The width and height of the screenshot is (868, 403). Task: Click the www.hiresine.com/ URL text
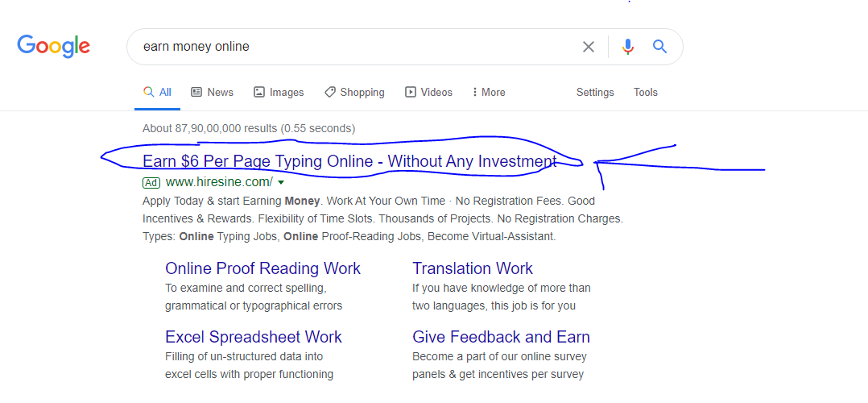pyautogui.click(x=219, y=182)
